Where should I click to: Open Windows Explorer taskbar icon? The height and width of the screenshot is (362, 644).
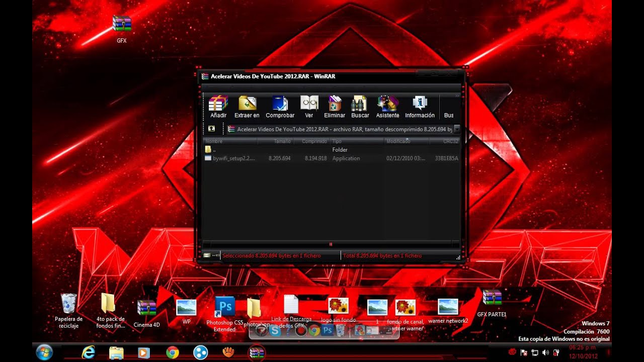point(116,352)
